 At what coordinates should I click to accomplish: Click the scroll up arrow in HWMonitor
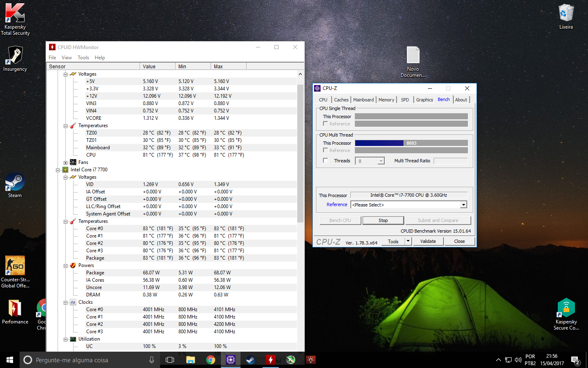tap(300, 74)
